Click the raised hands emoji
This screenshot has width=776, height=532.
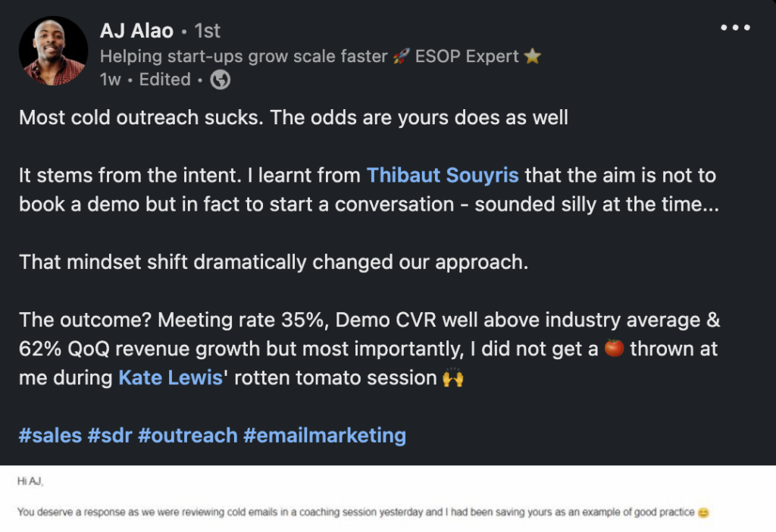tap(453, 377)
